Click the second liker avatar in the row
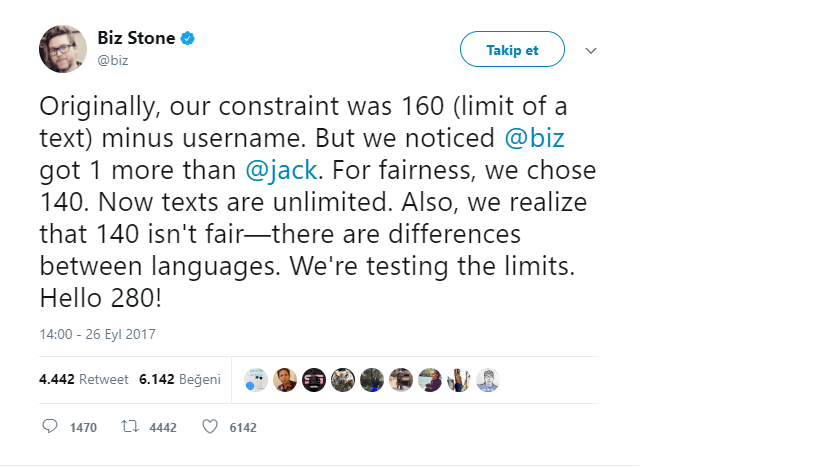Viewport: 815px width, 467px height. coord(285,380)
